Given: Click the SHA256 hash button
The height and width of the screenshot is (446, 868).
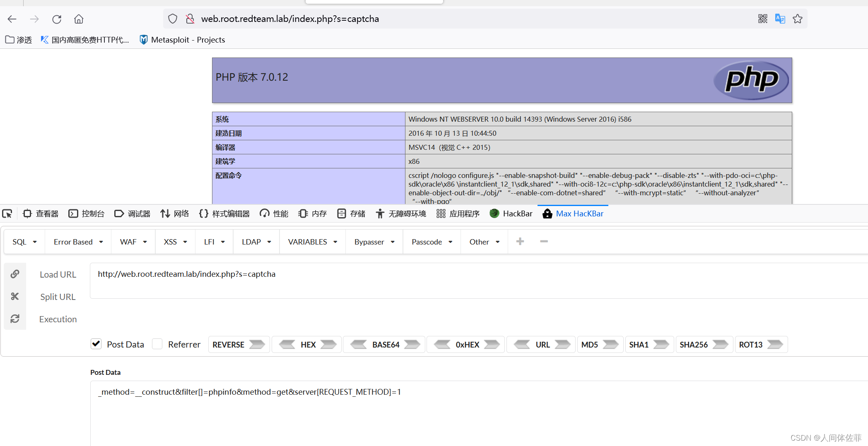Looking at the screenshot, I should (704, 345).
